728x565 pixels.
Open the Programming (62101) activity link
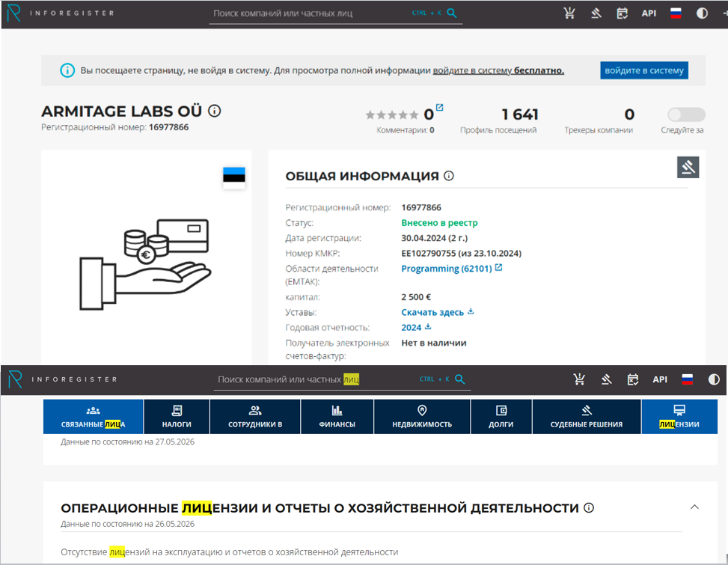446,269
